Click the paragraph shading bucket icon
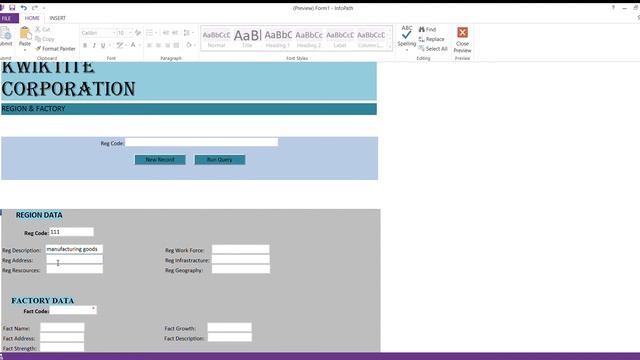 189,45
